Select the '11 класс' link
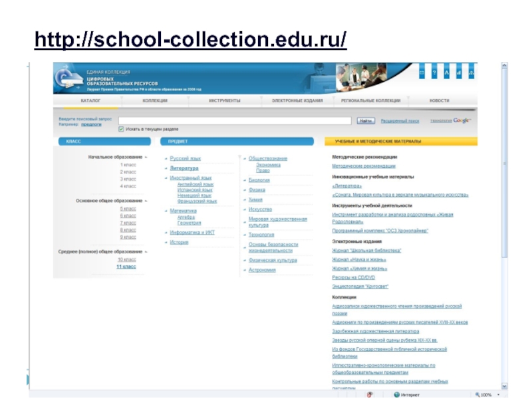Screen dimensions: 532x399 (126, 267)
